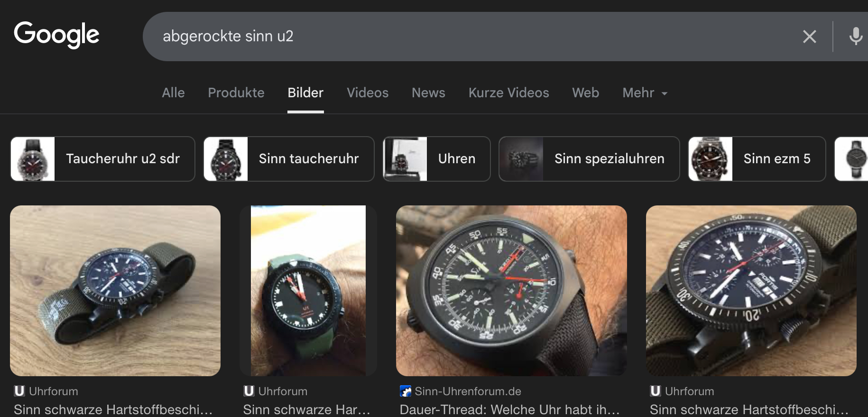The width and height of the screenshot is (868, 417).
Task: Click the Taucheruhr u2 sdr chip thumbnail image
Action: click(33, 159)
